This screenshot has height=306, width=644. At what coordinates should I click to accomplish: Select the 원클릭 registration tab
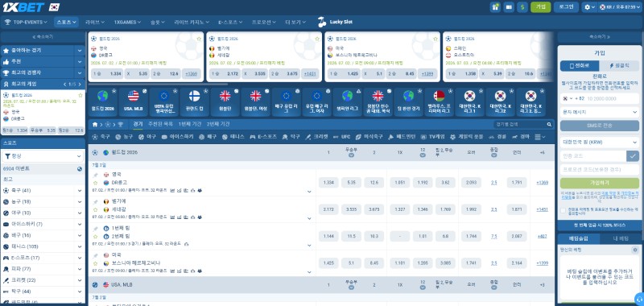[619, 66]
